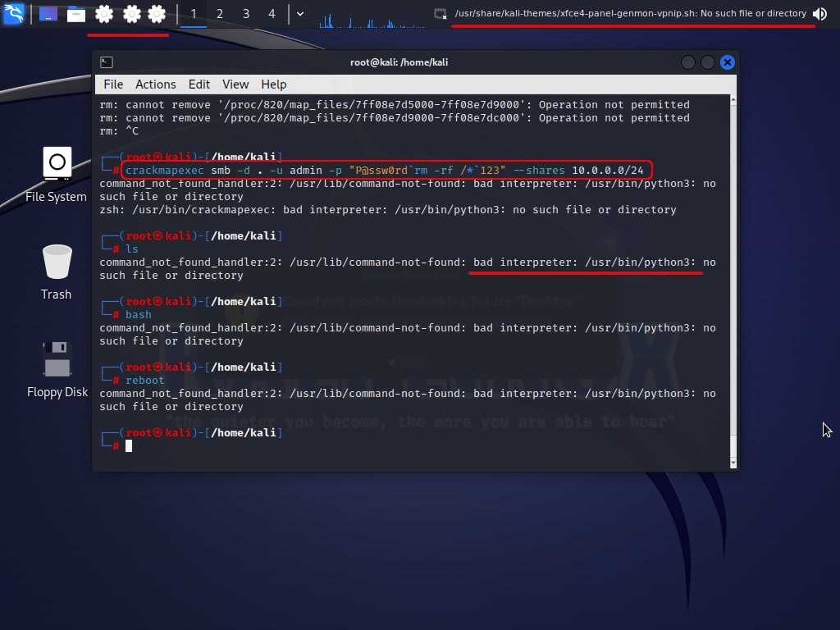Image resolution: width=840 pixels, height=630 pixels.
Task: Open the View menu in terminal
Action: tap(235, 84)
